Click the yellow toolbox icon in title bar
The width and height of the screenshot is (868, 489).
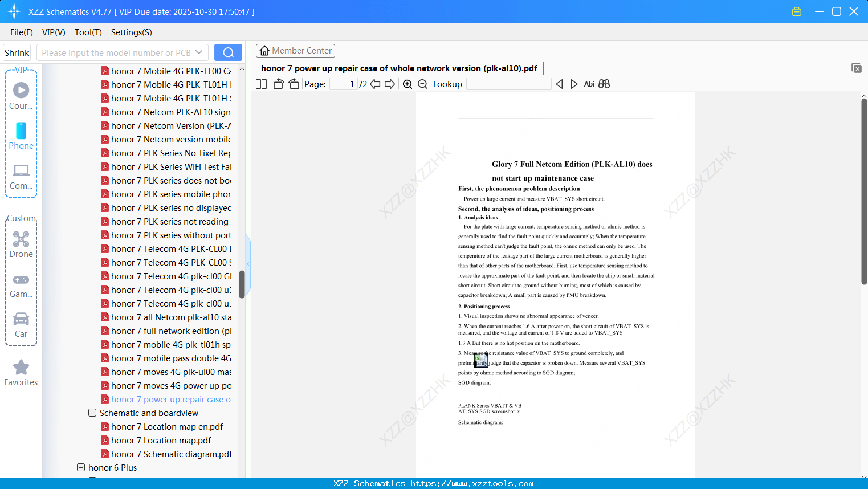(797, 11)
